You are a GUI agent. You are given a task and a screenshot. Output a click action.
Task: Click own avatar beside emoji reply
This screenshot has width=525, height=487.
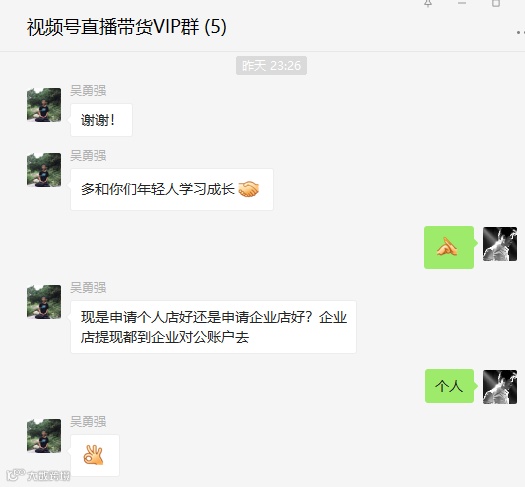tap(500, 244)
